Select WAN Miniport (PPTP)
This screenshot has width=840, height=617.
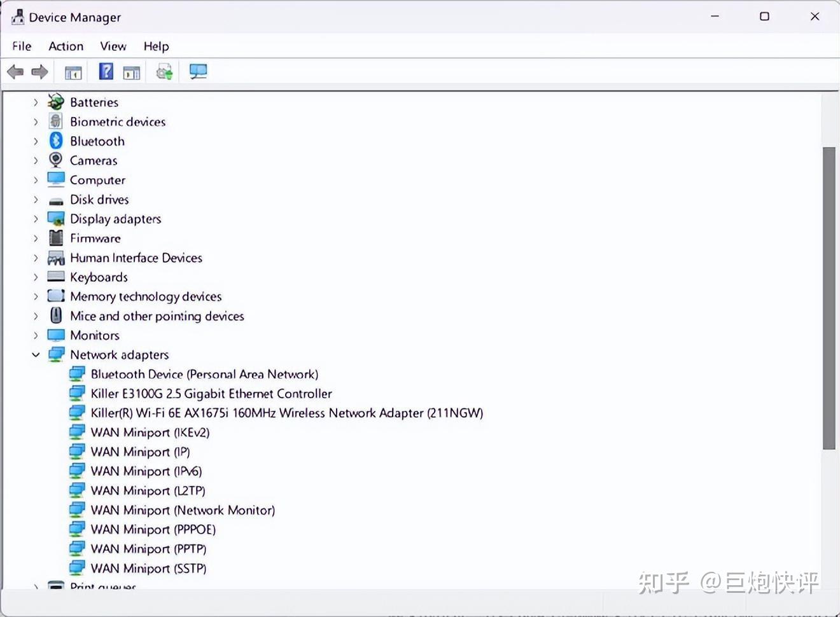pyautogui.click(x=148, y=549)
